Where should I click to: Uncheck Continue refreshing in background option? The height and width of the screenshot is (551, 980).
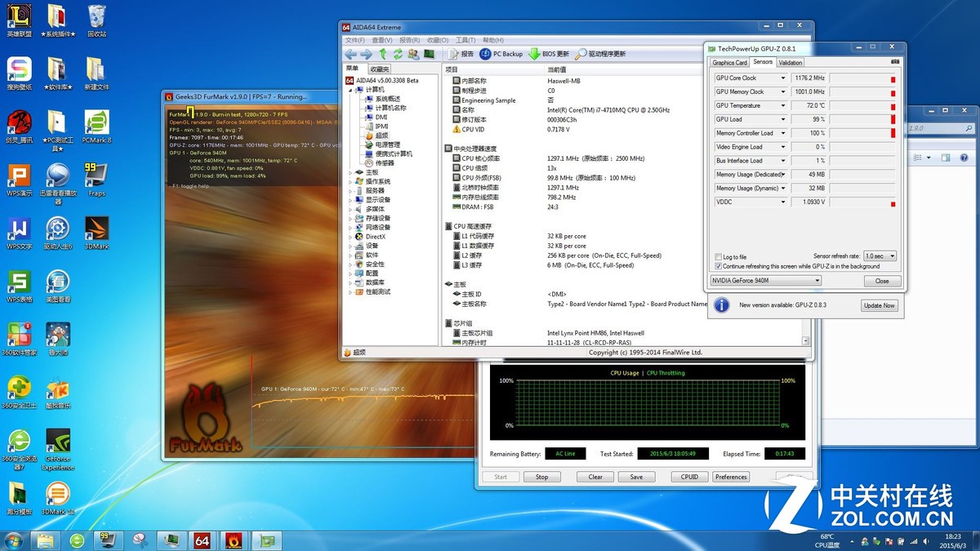click(718, 266)
